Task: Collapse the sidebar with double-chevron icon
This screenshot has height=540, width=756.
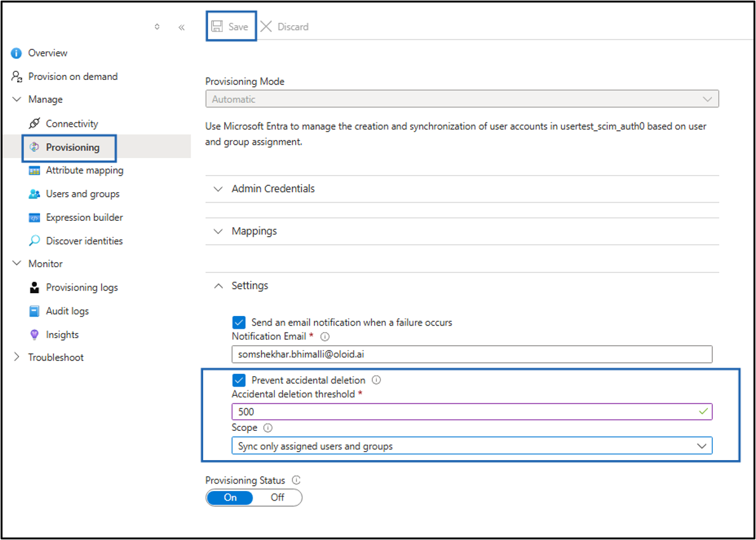Action: tap(182, 27)
